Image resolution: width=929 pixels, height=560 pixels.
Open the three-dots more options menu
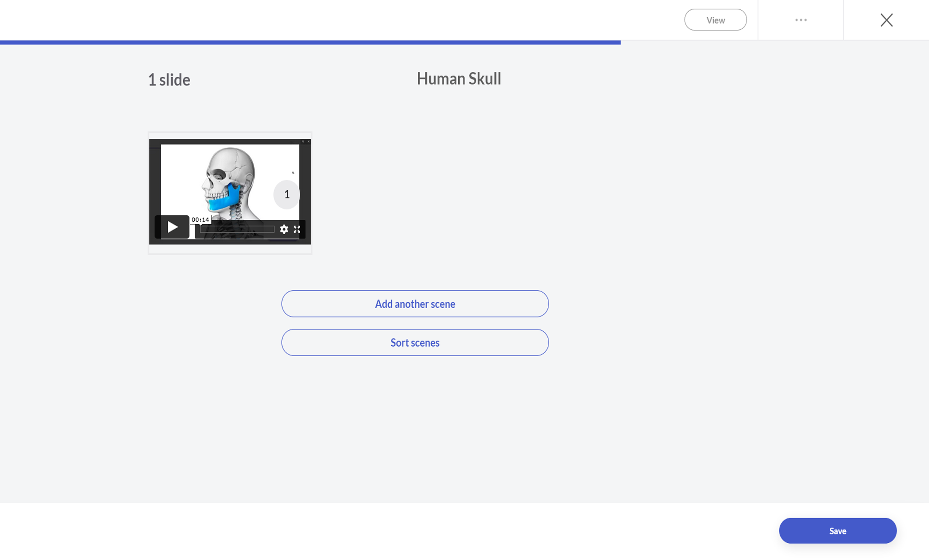click(801, 20)
